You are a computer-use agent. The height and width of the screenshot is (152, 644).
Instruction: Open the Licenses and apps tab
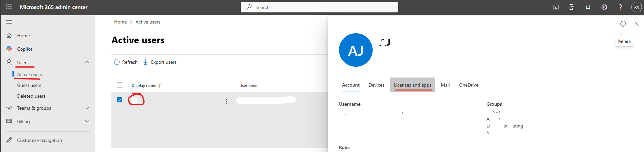(x=413, y=85)
